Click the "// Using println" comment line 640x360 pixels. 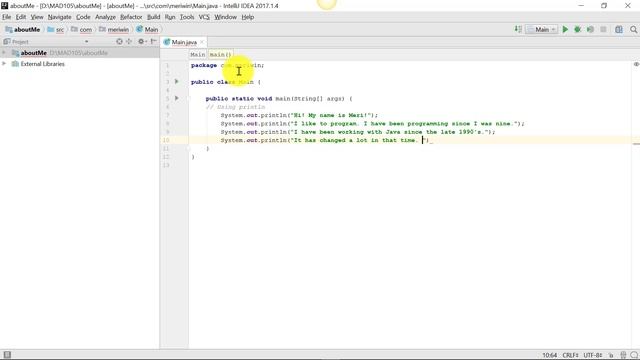tap(236, 107)
